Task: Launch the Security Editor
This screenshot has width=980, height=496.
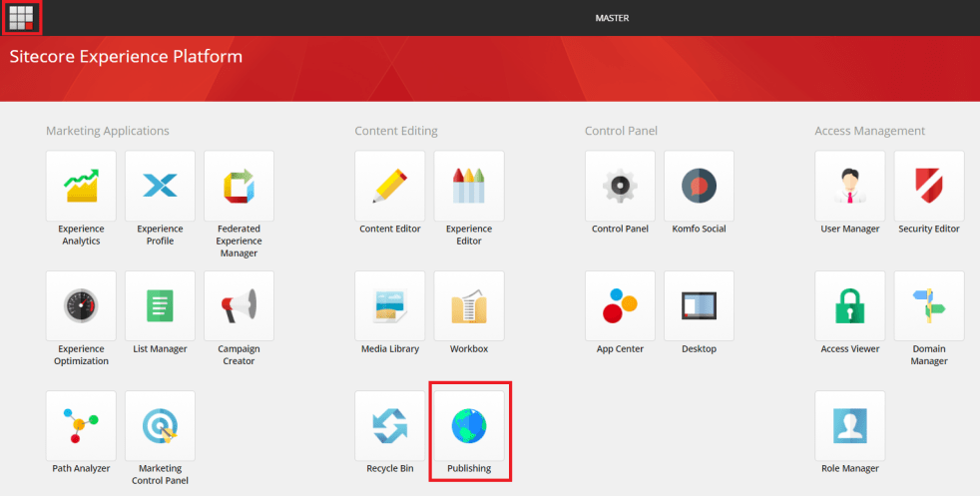Action: pyautogui.click(x=929, y=186)
